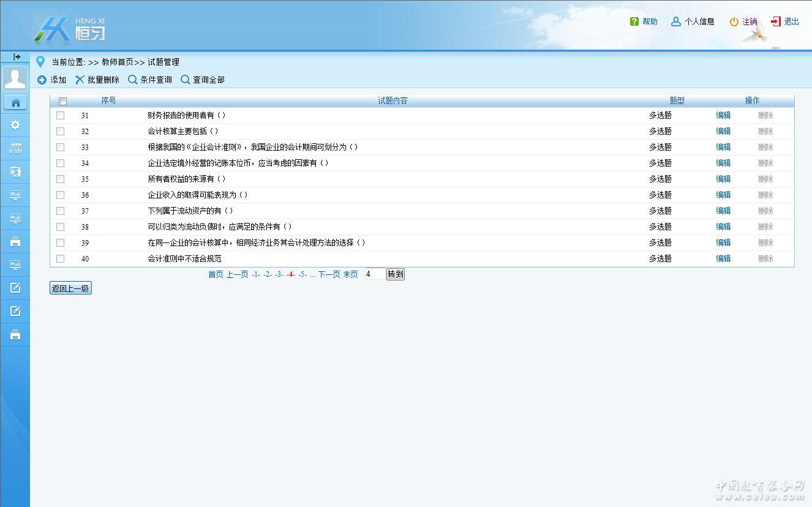Click the user avatar in the sidebar
Image resolution: width=812 pixels, height=507 pixels.
coord(15,78)
